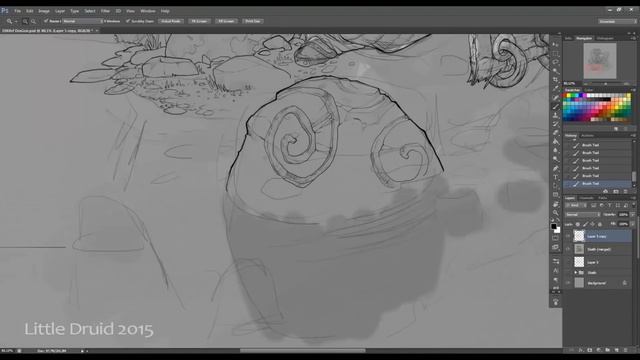
Task: Open the layer blend mode dropdown
Action: pos(582,214)
